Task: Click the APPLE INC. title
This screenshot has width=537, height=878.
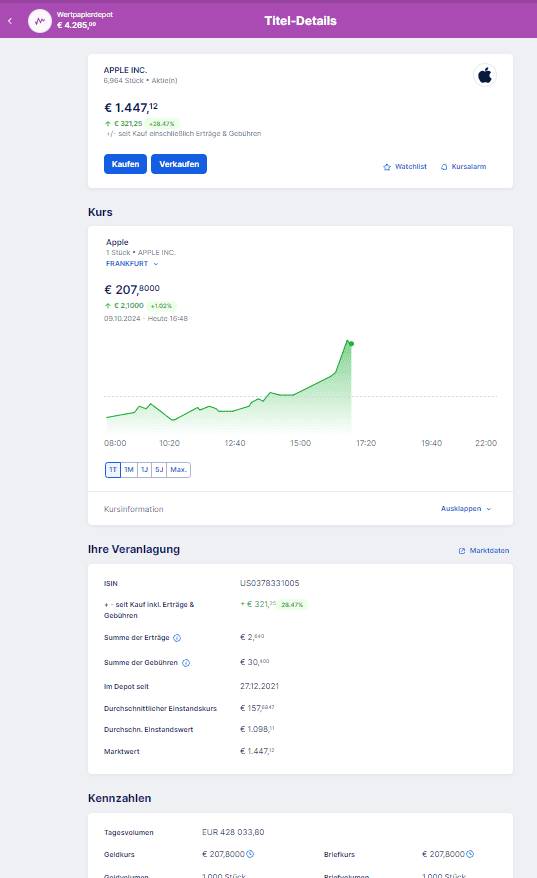Action: pyautogui.click(x=125, y=70)
